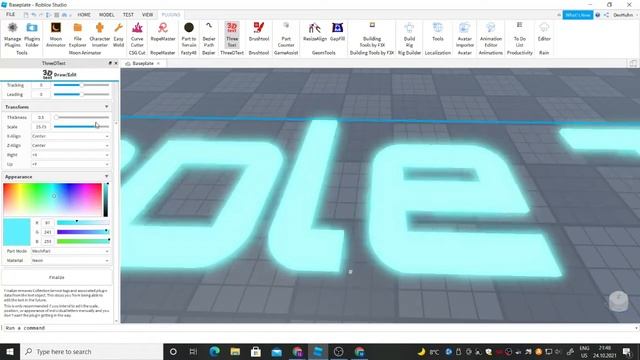Image resolution: width=640 pixels, height=360 pixels.
Task: Open the Z-Align dropdown
Action: tap(70, 145)
